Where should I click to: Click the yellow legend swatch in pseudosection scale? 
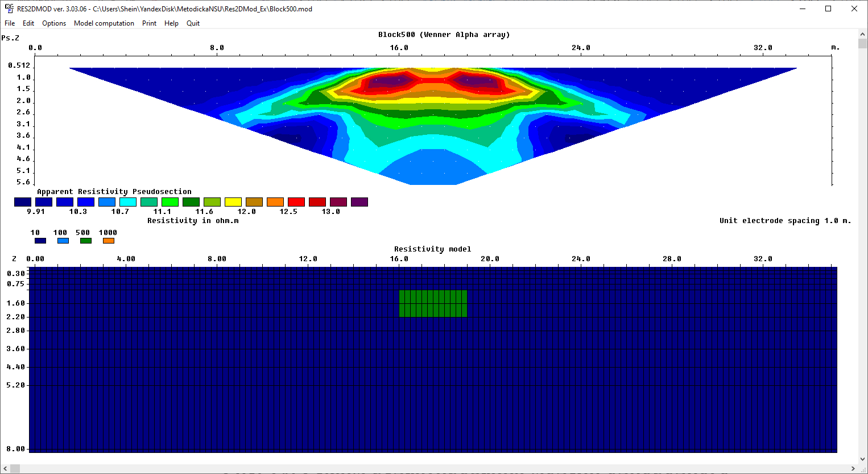[233, 202]
